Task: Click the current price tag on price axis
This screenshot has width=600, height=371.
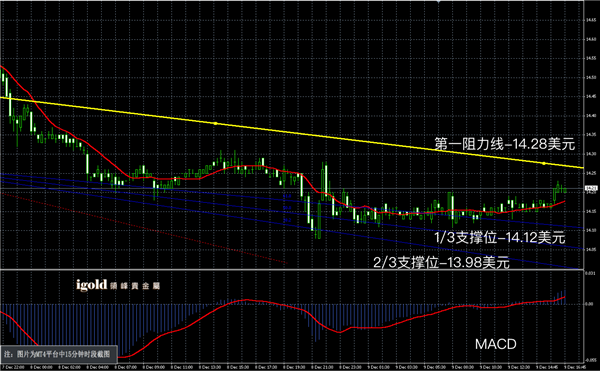Action: pyautogui.click(x=591, y=188)
